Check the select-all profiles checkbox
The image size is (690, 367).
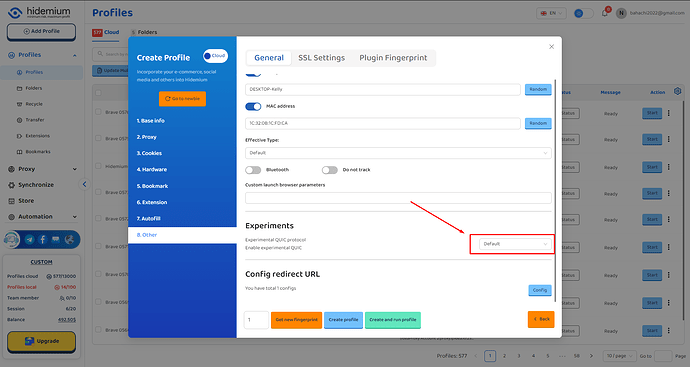click(98, 93)
